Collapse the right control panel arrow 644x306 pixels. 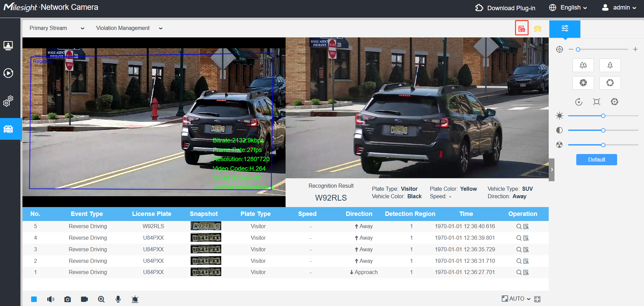(x=552, y=169)
